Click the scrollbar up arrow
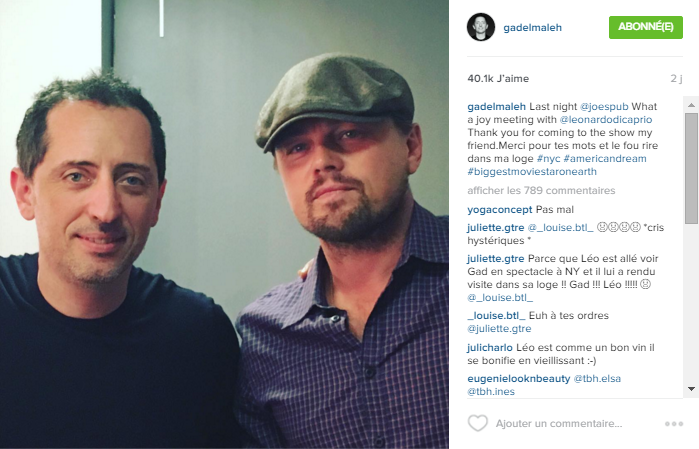The width and height of the screenshot is (699, 449). (691, 105)
